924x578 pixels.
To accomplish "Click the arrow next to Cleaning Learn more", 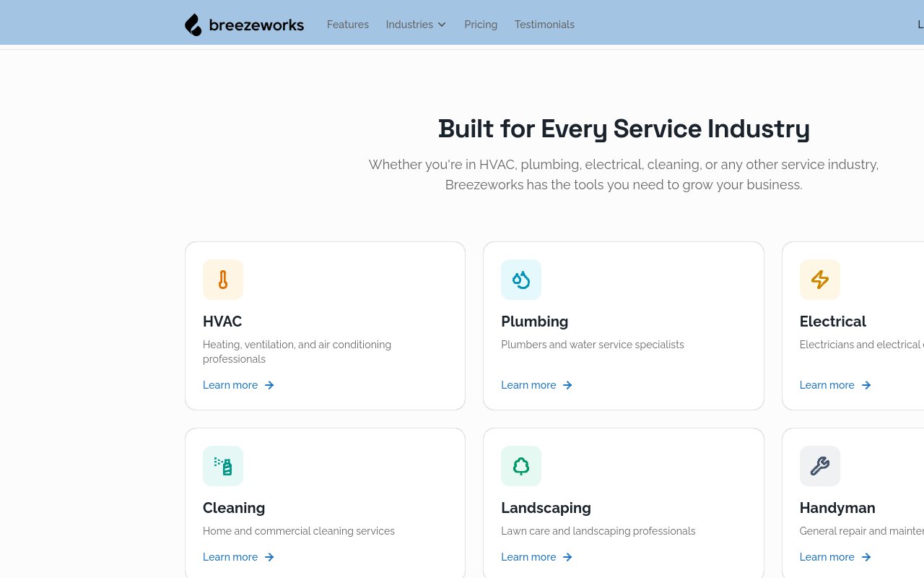I will pos(269,557).
